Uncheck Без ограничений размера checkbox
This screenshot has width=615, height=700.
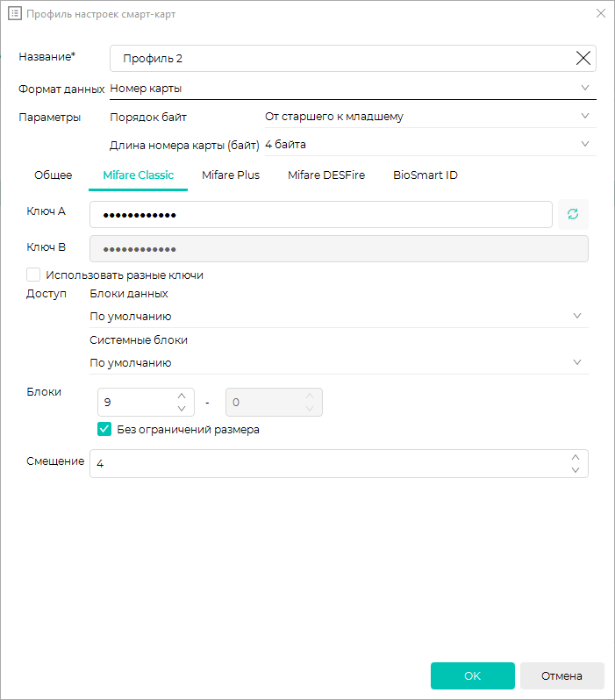point(104,429)
